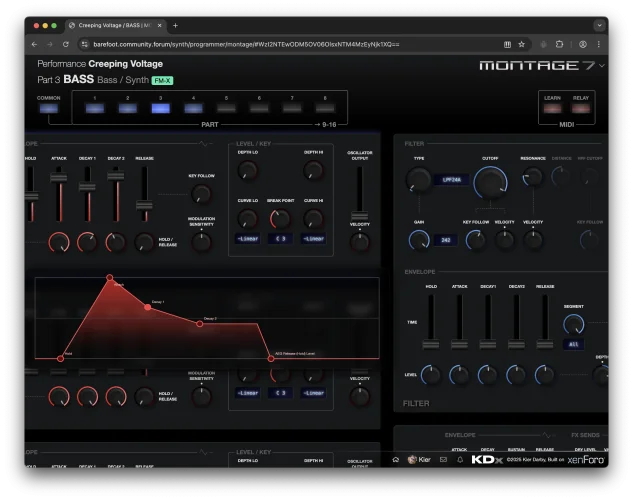
Task: Click the waveform icon beside lower ENVELOPE header
Action: click(x=546, y=435)
